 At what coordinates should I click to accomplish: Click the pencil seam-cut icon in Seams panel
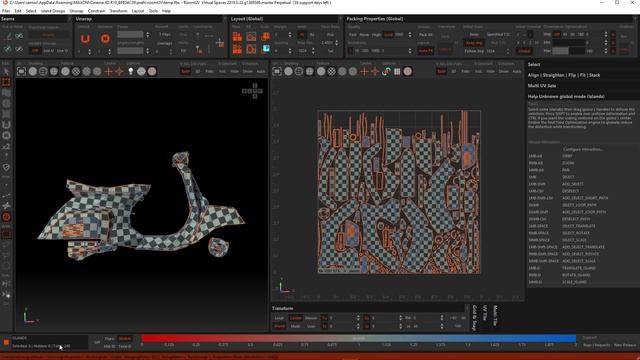click(9, 37)
